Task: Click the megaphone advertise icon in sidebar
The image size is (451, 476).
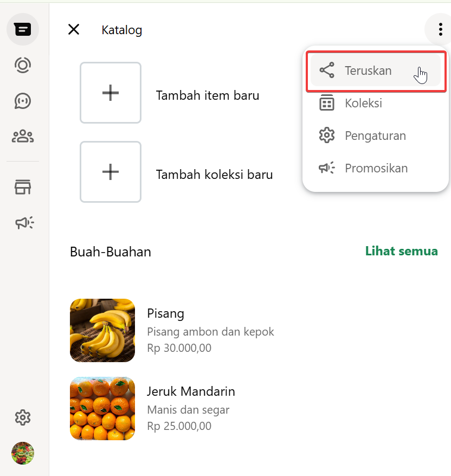Action: pyautogui.click(x=24, y=222)
